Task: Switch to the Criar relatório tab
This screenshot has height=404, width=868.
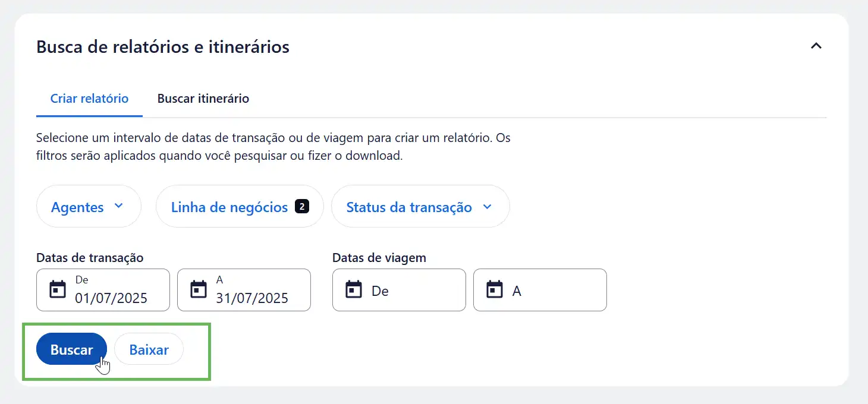Action: coord(89,99)
